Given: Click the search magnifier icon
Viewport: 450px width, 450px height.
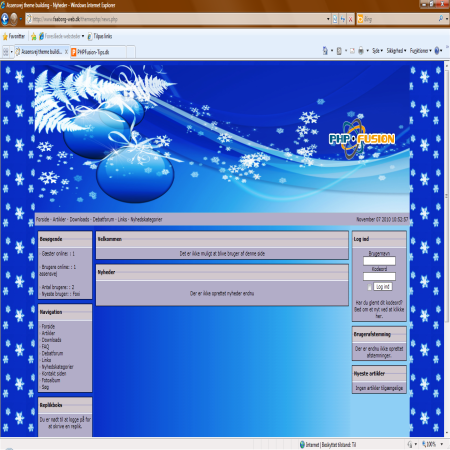Looking at the screenshot, I should (441, 19).
